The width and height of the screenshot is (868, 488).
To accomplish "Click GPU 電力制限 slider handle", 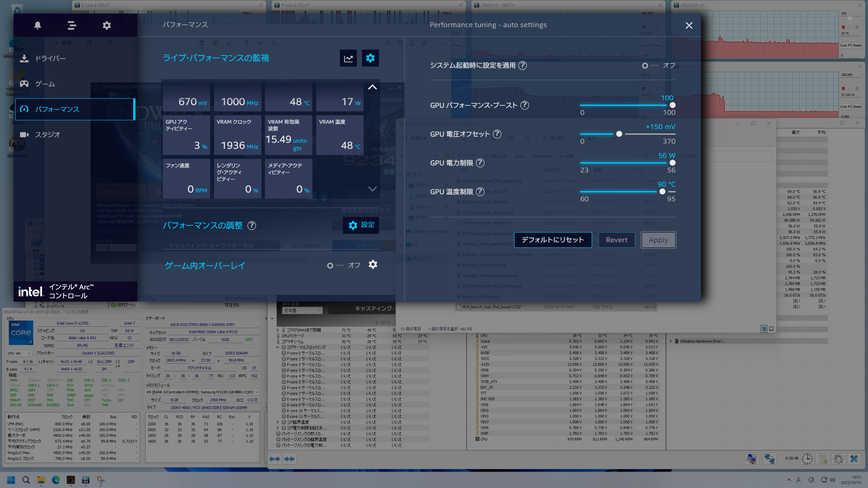I will pos(672,163).
